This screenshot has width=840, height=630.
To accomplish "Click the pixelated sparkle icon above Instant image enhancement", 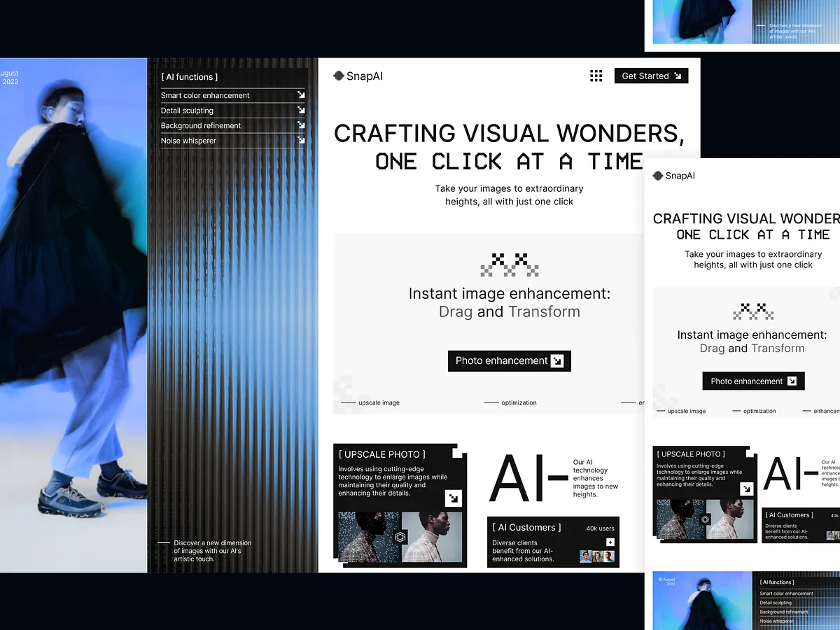I will click(509, 264).
